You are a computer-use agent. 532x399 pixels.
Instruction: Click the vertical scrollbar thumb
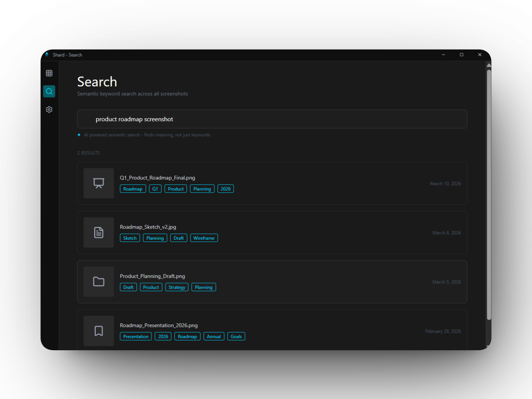489,195
